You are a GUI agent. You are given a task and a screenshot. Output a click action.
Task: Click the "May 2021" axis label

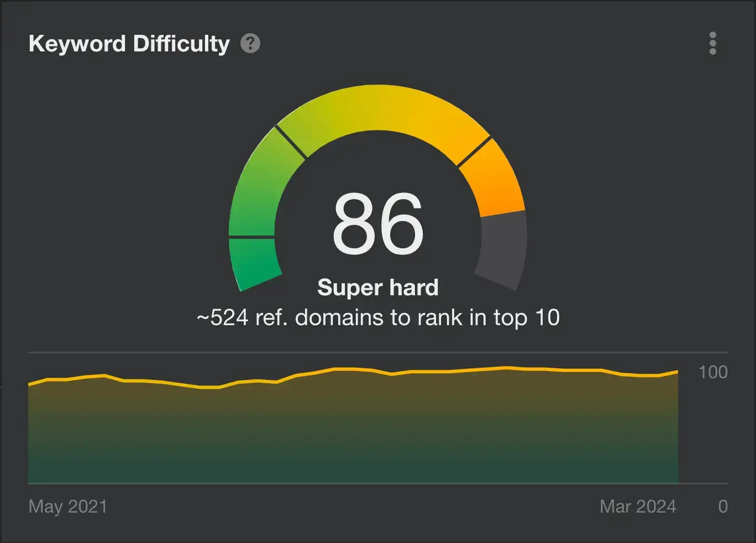pyautogui.click(x=67, y=507)
